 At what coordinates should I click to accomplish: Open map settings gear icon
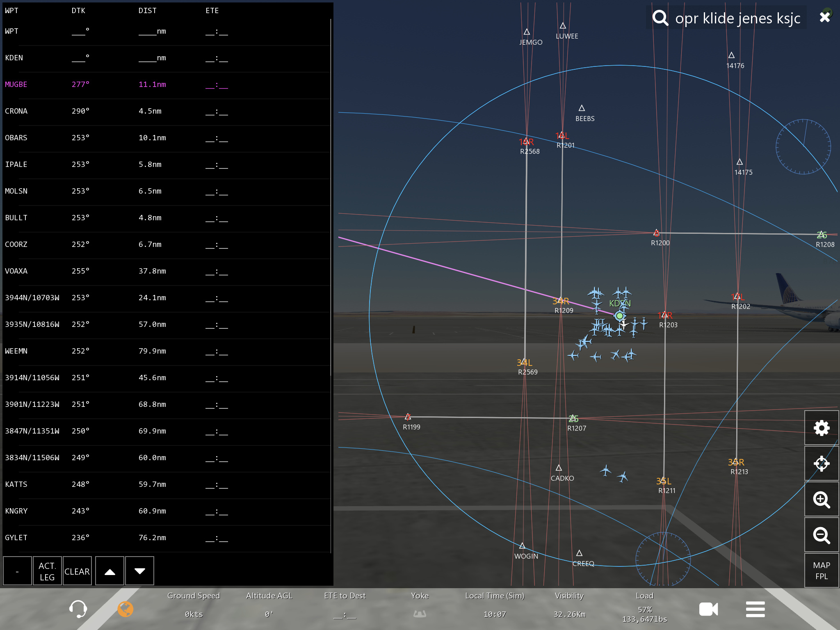click(x=821, y=428)
